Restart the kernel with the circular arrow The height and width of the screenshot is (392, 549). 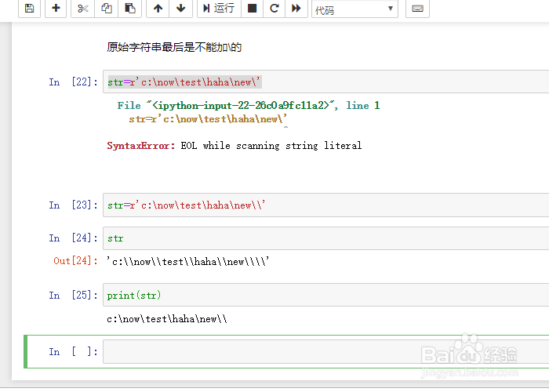pos(274,8)
